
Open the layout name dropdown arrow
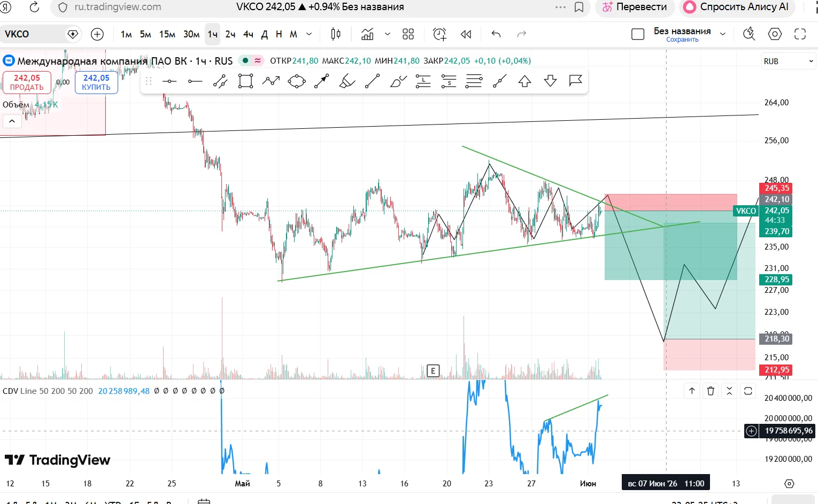pos(723,34)
